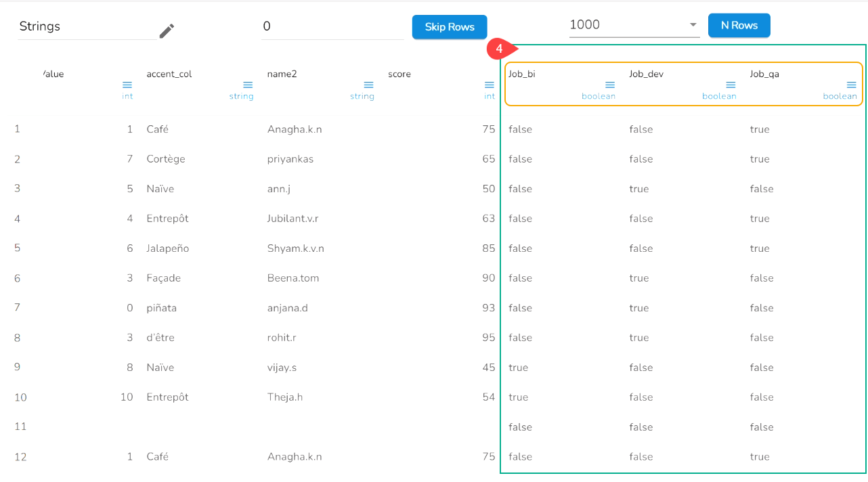The width and height of the screenshot is (868, 482).
Task: Select the accent_col header label
Action: coord(169,74)
